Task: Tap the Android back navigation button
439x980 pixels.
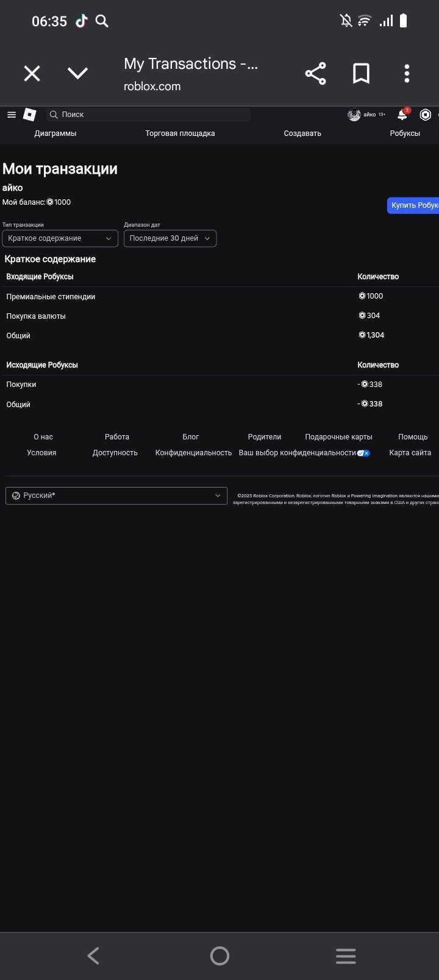Action: (93, 956)
